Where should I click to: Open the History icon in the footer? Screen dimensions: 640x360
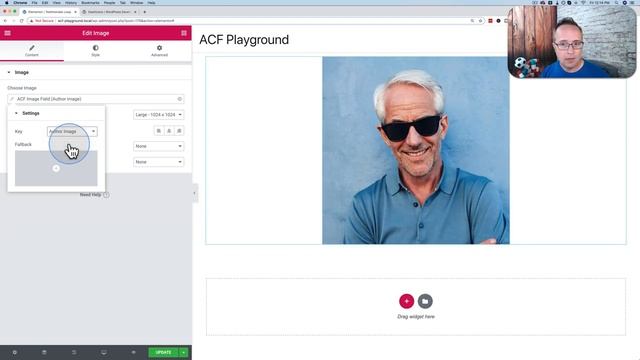point(74,352)
